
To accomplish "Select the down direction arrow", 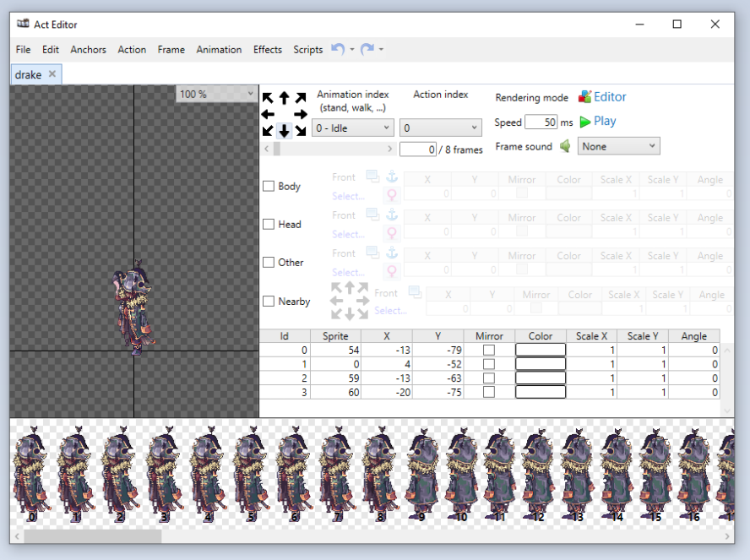I will 285,131.
